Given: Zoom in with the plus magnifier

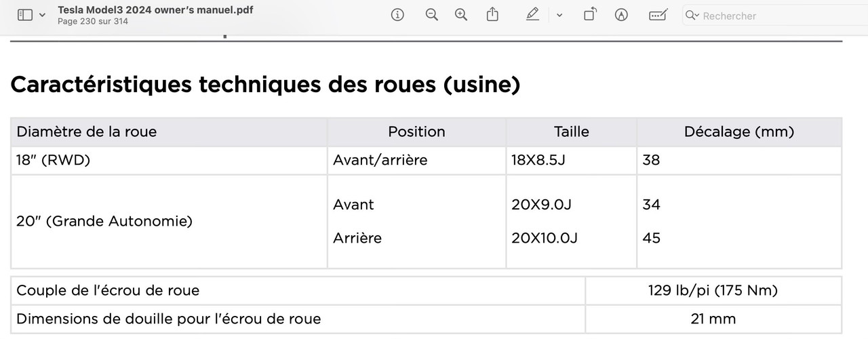Looking at the screenshot, I should click(462, 15).
